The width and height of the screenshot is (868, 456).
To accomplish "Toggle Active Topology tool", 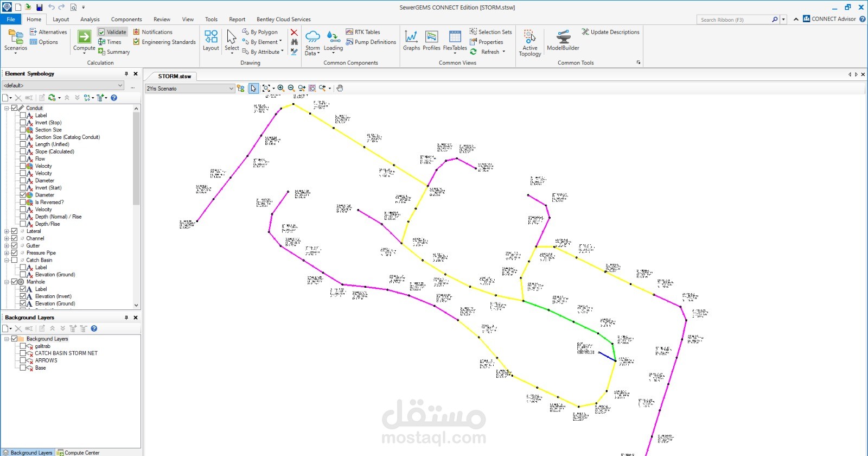I will [530, 42].
